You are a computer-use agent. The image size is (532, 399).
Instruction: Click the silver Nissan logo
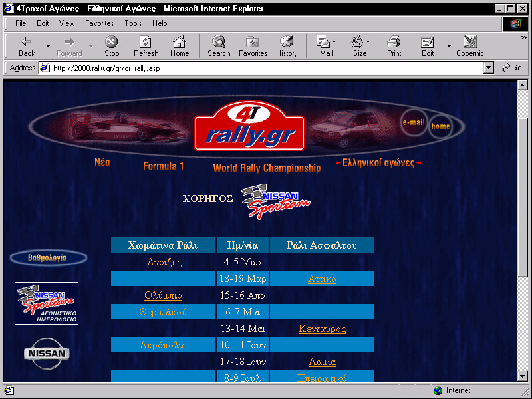tap(47, 354)
